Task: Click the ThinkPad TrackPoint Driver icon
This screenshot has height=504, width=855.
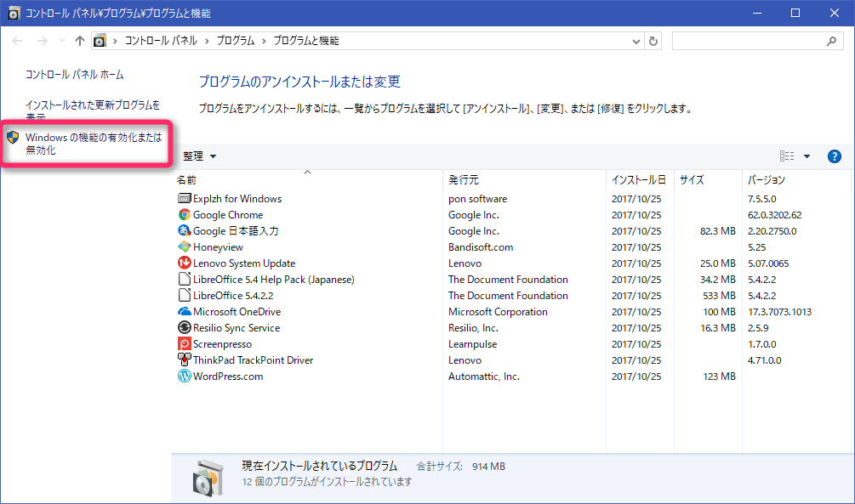Action: (185, 360)
